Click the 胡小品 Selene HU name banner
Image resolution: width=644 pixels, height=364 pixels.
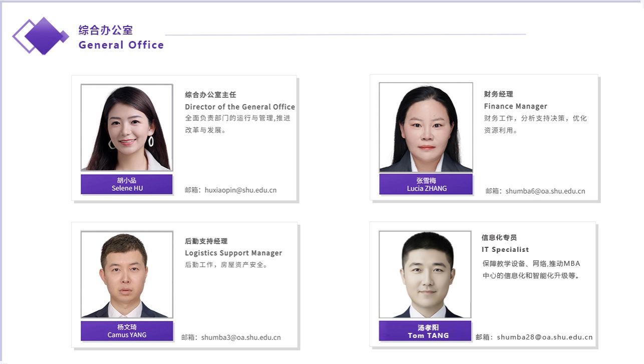pyautogui.click(x=127, y=184)
